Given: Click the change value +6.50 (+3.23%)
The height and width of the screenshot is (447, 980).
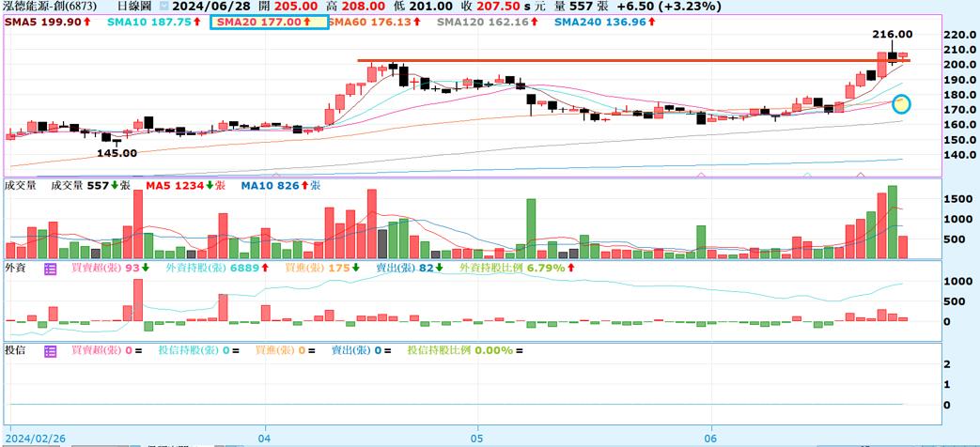Looking at the screenshot, I should 668,7.
